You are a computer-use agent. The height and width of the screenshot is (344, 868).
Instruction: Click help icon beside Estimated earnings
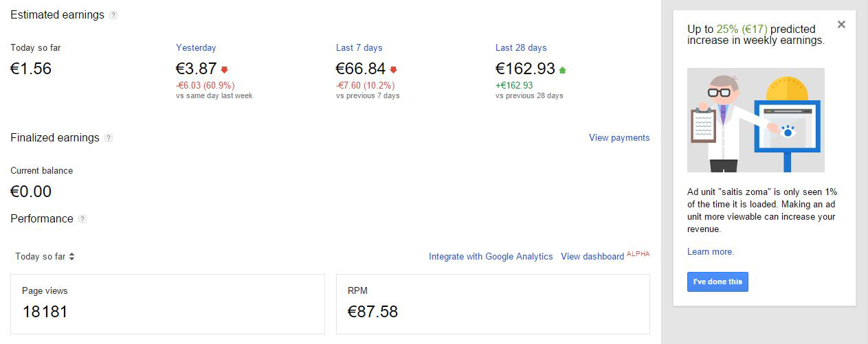[113, 15]
